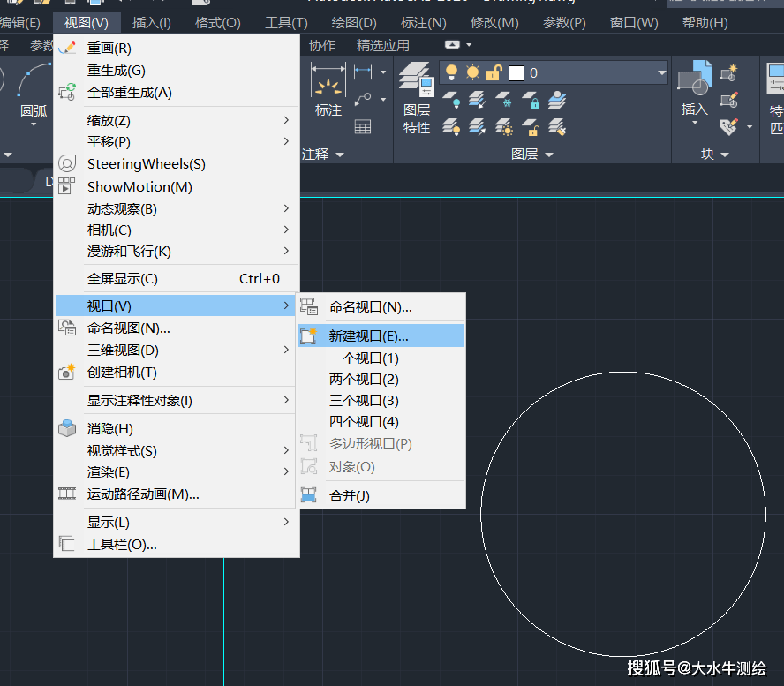The image size is (784, 686).
Task: Click the unisolate layer icon
Action: coord(477,127)
